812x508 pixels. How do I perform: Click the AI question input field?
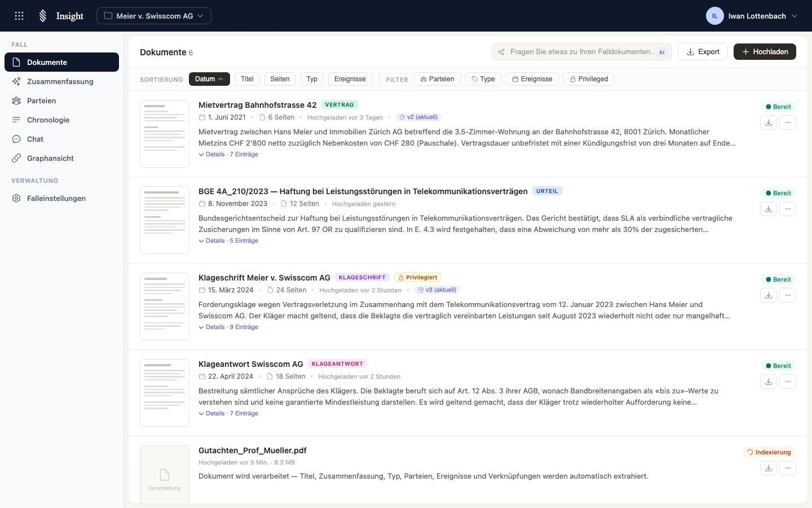tap(582, 52)
